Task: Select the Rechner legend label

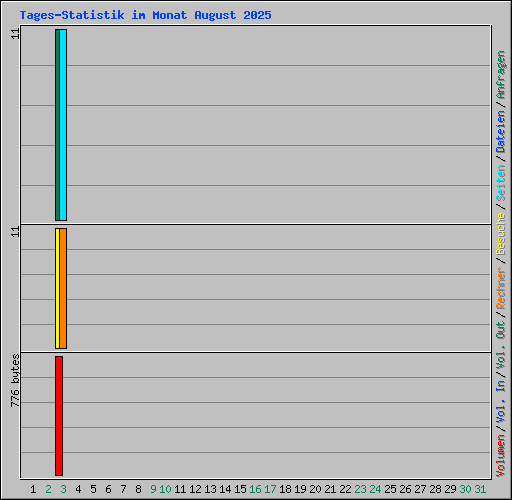Action: coord(501,288)
